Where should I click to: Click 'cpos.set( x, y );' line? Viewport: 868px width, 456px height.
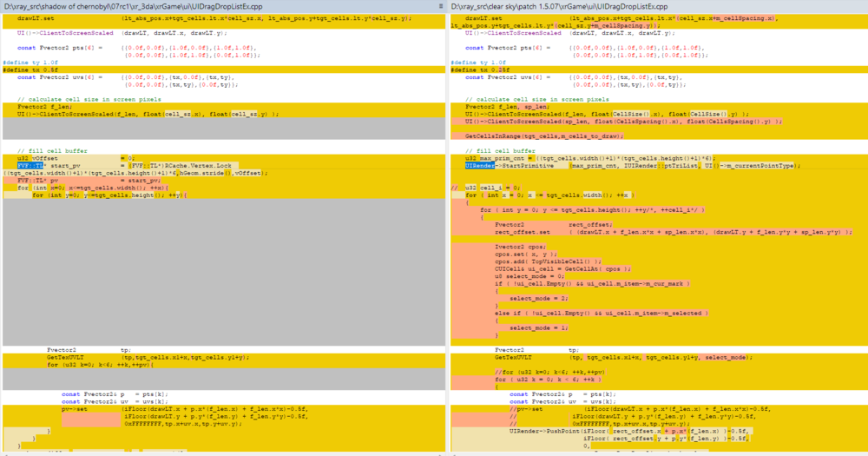click(660, 254)
